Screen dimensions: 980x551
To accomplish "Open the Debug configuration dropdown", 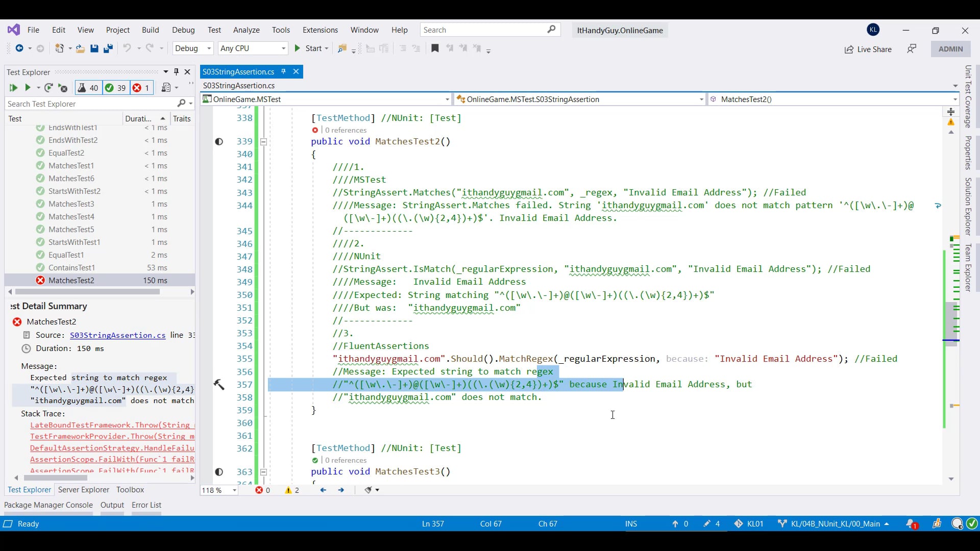I will click(193, 48).
